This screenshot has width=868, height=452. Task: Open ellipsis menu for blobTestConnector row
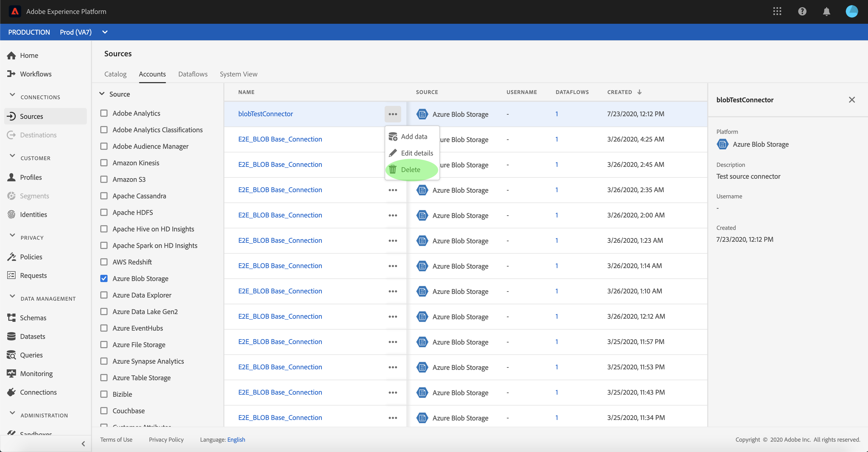point(393,114)
